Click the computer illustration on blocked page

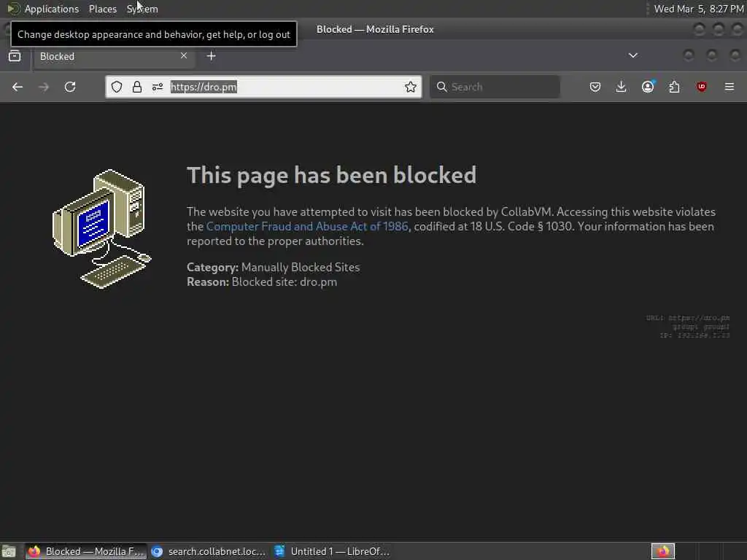tap(102, 229)
